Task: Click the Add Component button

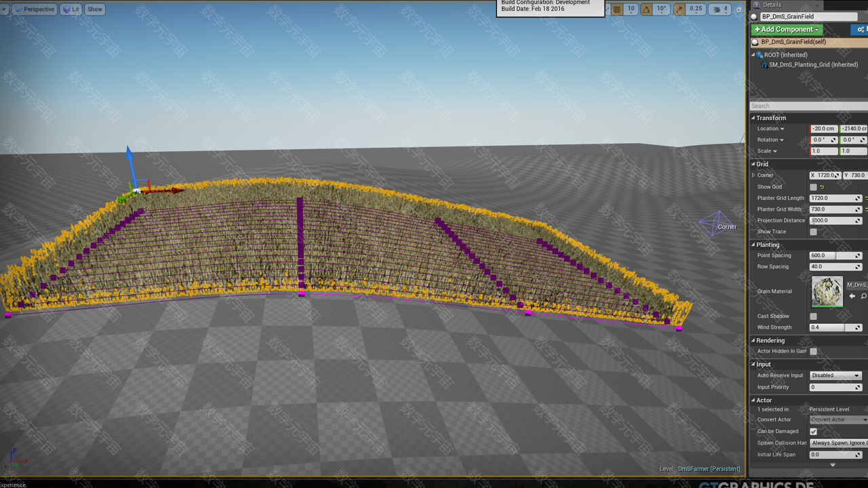Action: coord(786,29)
